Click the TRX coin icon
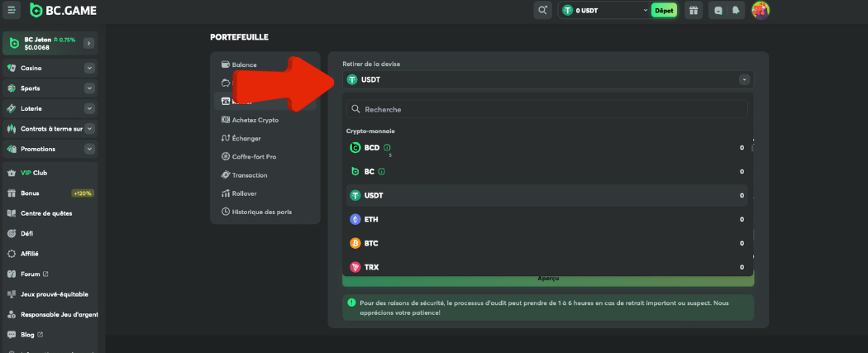 (x=355, y=267)
